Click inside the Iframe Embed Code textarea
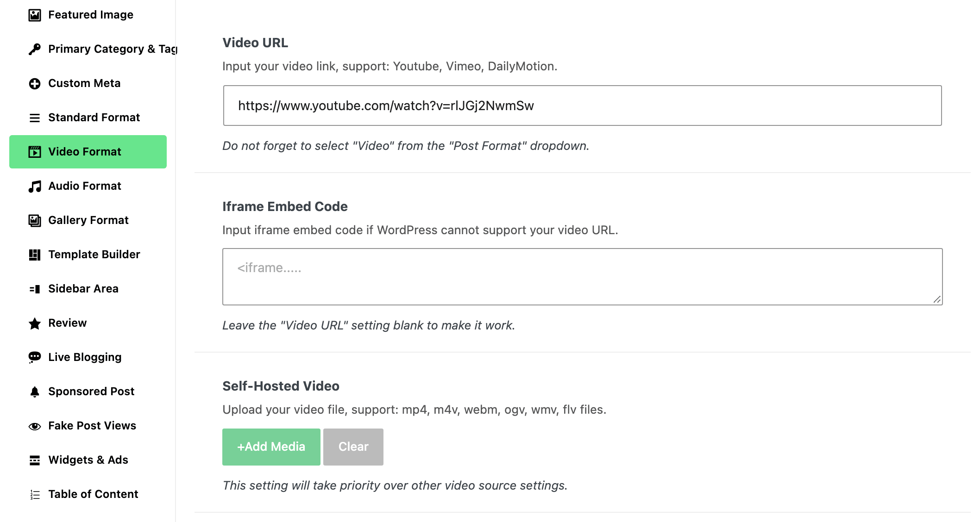Viewport: 980px width, 522px height. click(583, 277)
